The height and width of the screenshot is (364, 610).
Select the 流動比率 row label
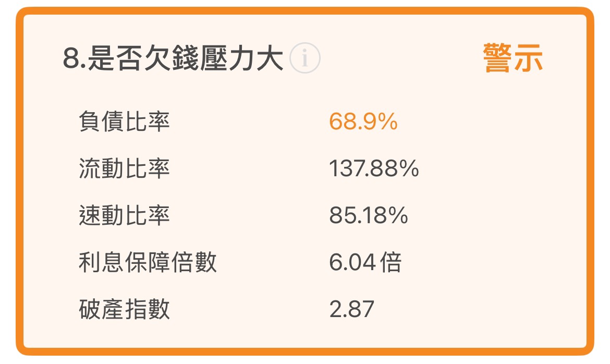124,168
